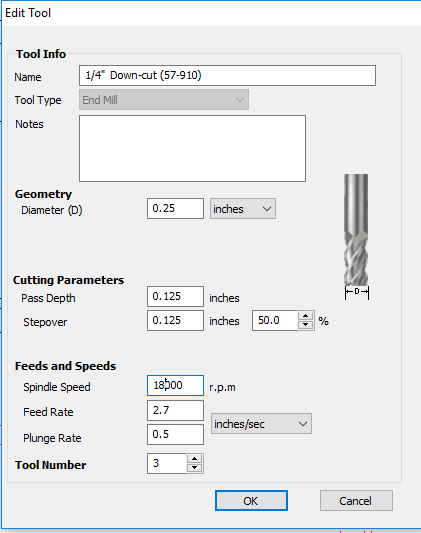The image size is (421, 533).
Task: Click the Tool Number value field
Action: click(167, 463)
